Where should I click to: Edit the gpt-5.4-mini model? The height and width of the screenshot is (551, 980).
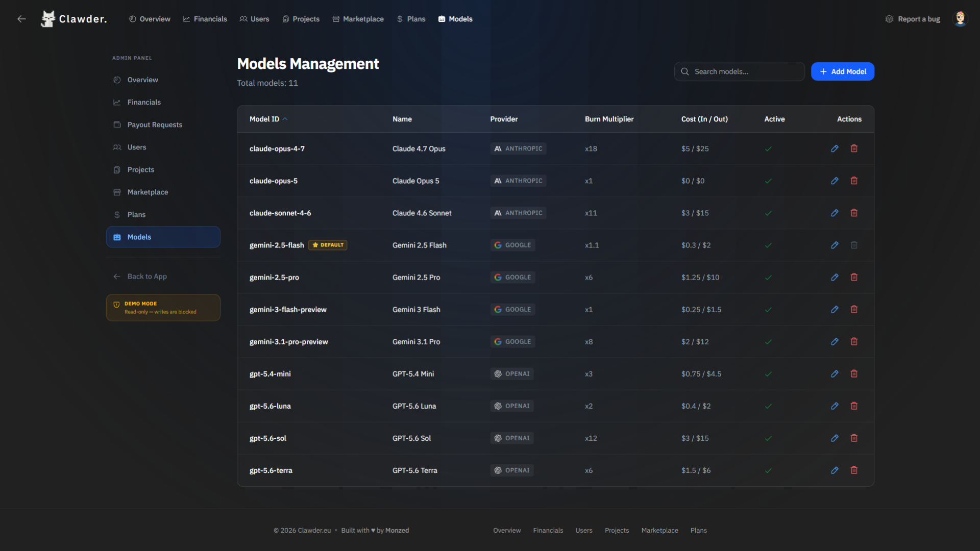click(x=835, y=373)
